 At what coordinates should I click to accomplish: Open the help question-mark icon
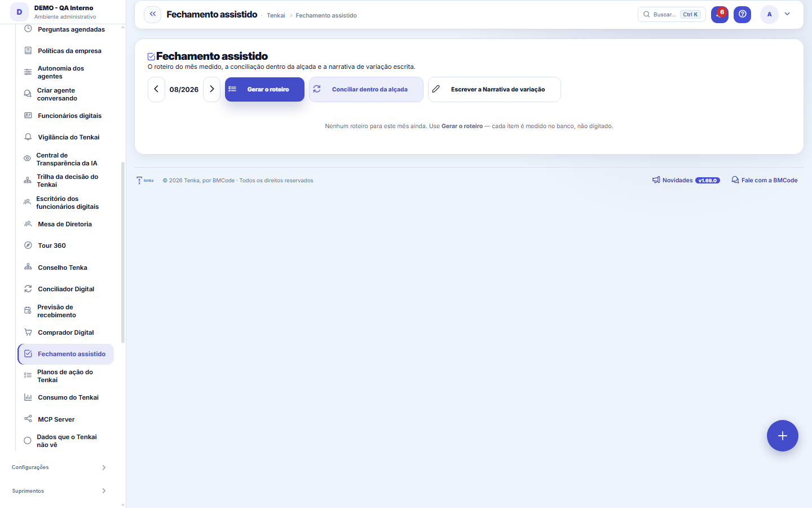coord(742,14)
